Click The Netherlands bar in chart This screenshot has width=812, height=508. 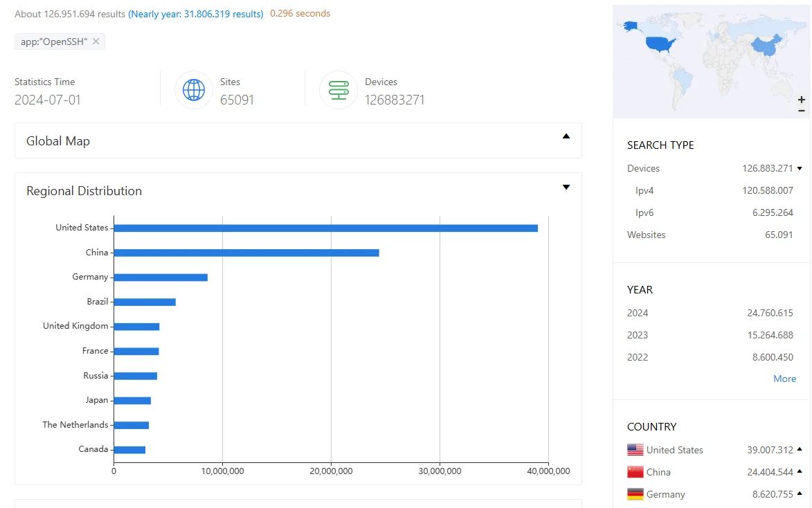tap(132, 425)
